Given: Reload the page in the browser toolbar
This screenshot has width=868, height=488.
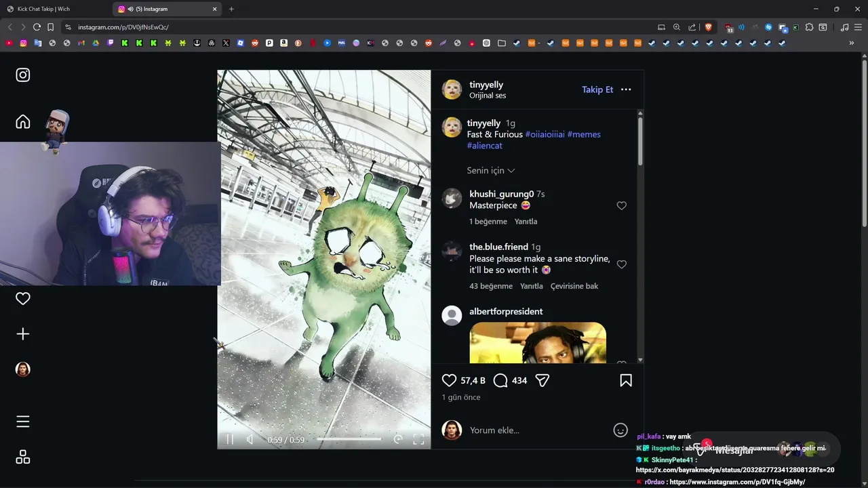Looking at the screenshot, I should coord(37,27).
